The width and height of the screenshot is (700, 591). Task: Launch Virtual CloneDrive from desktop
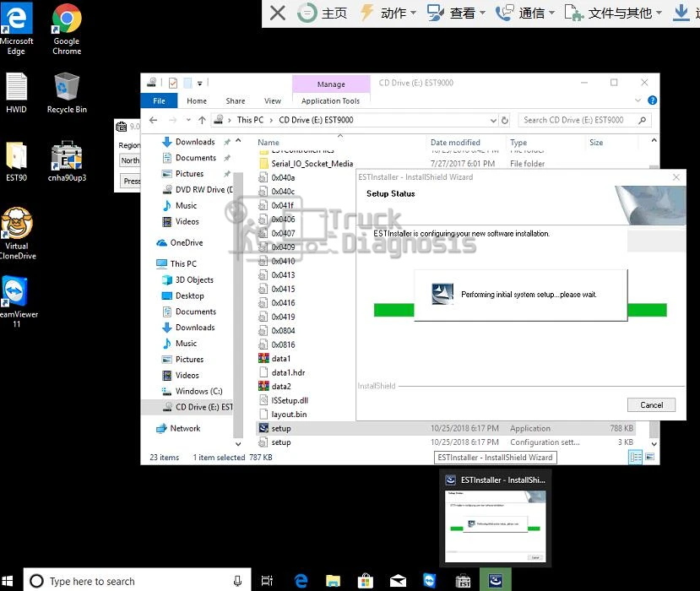pyautogui.click(x=17, y=234)
